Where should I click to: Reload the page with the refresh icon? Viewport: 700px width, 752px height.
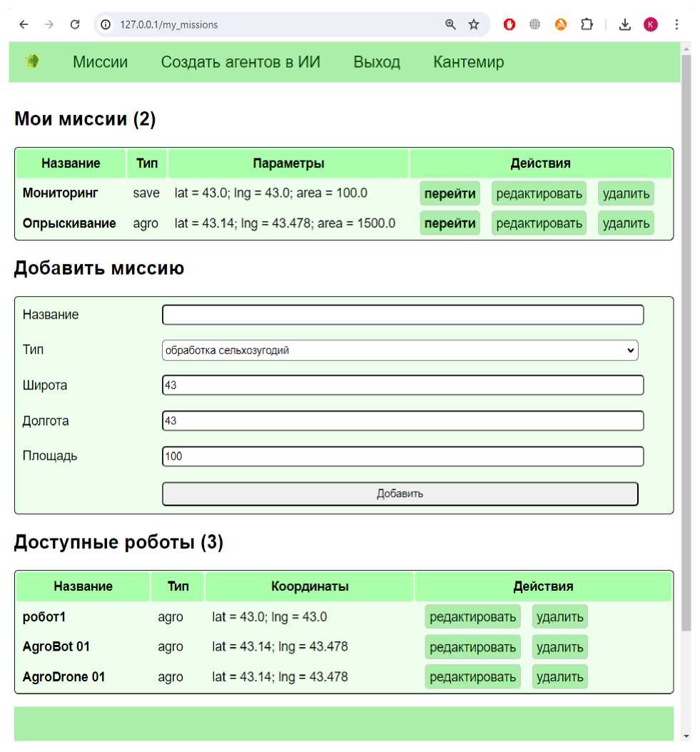click(x=75, y=24)
